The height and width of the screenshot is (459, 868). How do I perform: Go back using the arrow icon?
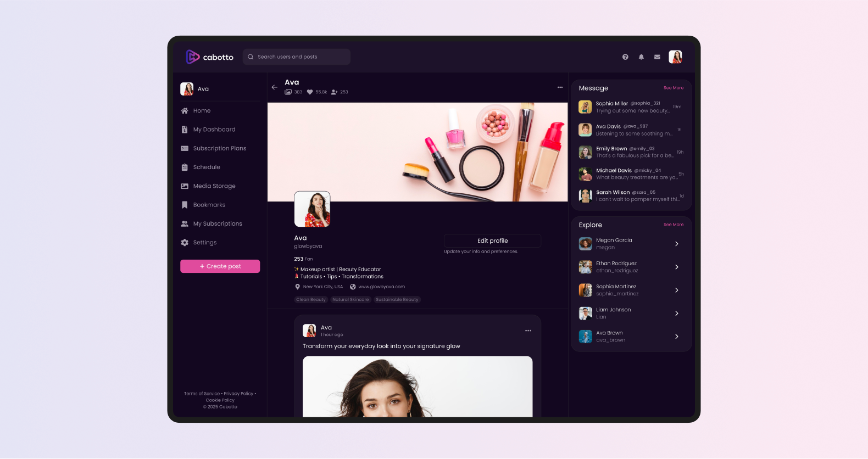point(275,87)
